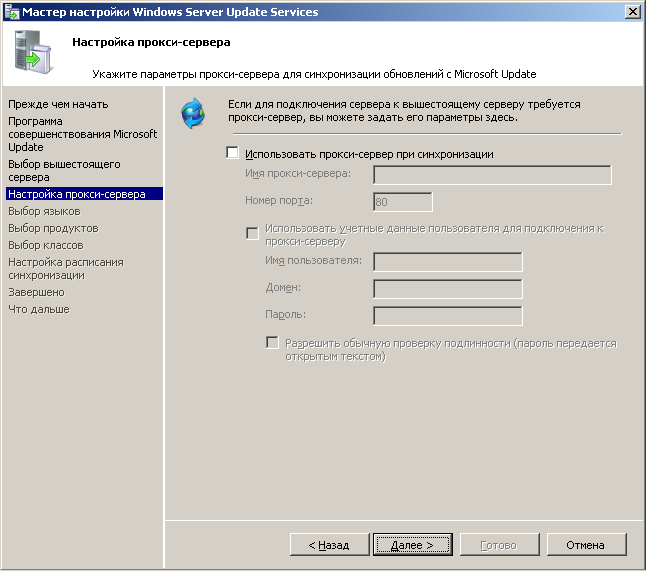Click the 'Имя прокси-сервера' input field

[492, 175]
